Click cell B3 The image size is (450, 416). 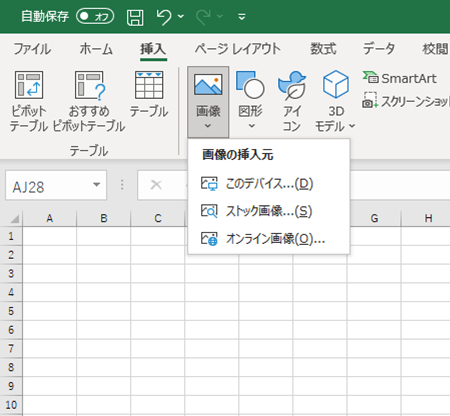(104, 274)
